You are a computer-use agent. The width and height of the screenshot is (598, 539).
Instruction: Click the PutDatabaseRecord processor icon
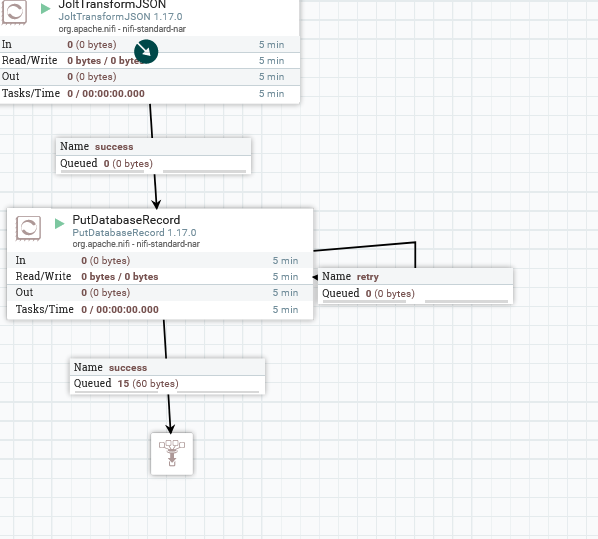coord(28,228)
